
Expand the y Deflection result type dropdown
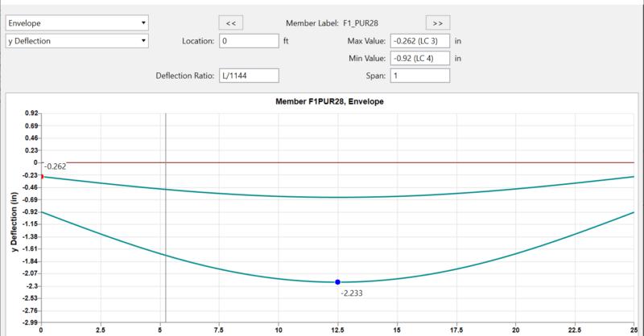click(x=76, y=40)
